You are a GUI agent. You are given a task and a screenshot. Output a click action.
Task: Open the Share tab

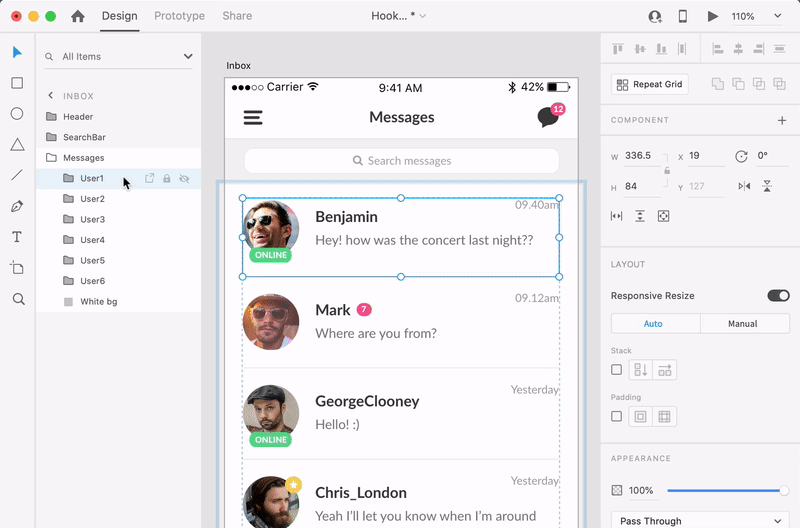tap(237, 16)
